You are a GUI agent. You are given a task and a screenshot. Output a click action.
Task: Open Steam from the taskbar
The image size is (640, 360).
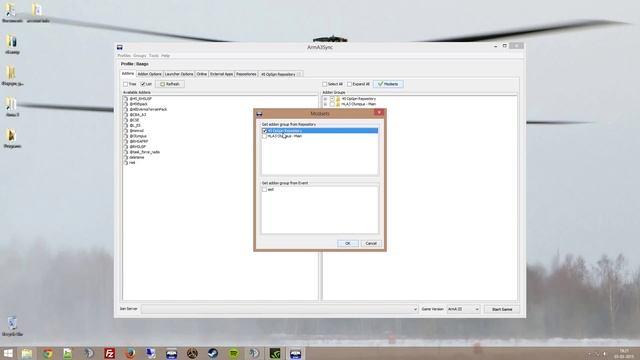click(213, 353)
